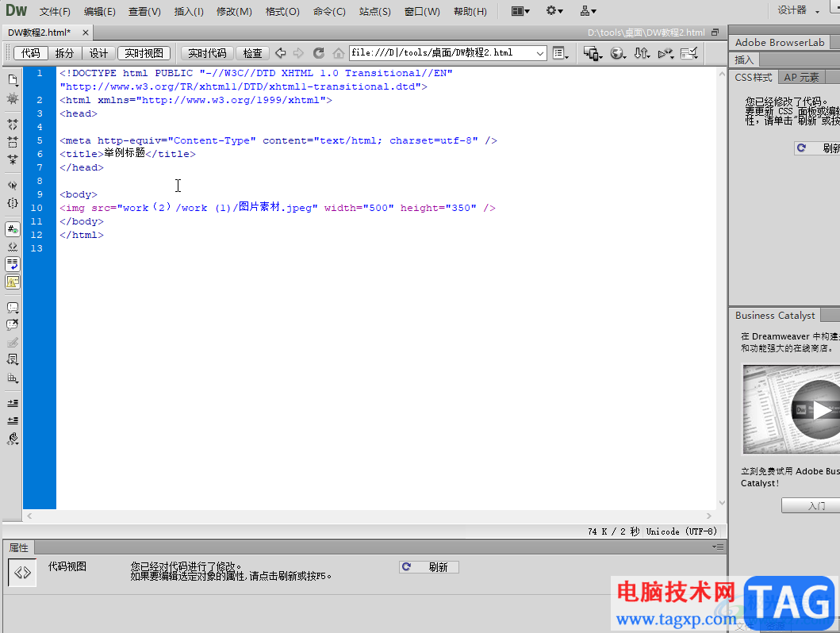This screenshot has height=633, width=840.
Task: Click the 入门 button in Business Catalyst
Action: click(811, 505)
